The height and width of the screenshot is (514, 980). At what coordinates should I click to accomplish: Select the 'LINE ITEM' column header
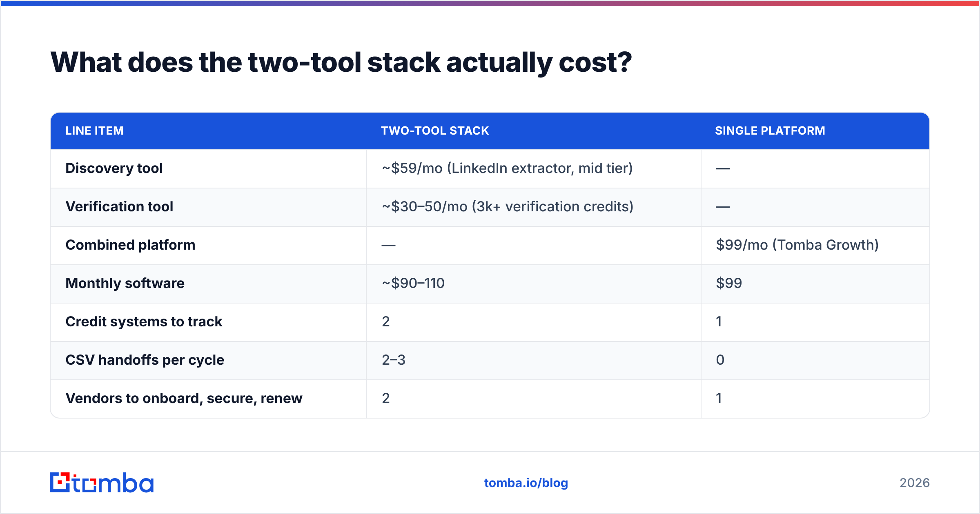tap(94, 131)
